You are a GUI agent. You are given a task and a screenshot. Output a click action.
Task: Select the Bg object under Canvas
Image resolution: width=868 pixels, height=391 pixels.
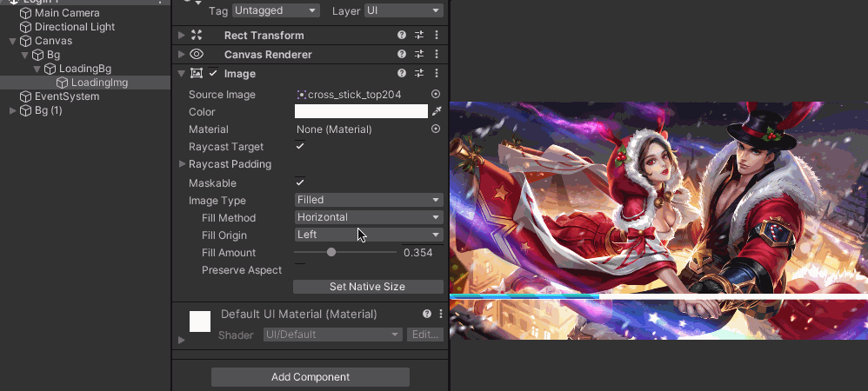[x=53, y=55]
